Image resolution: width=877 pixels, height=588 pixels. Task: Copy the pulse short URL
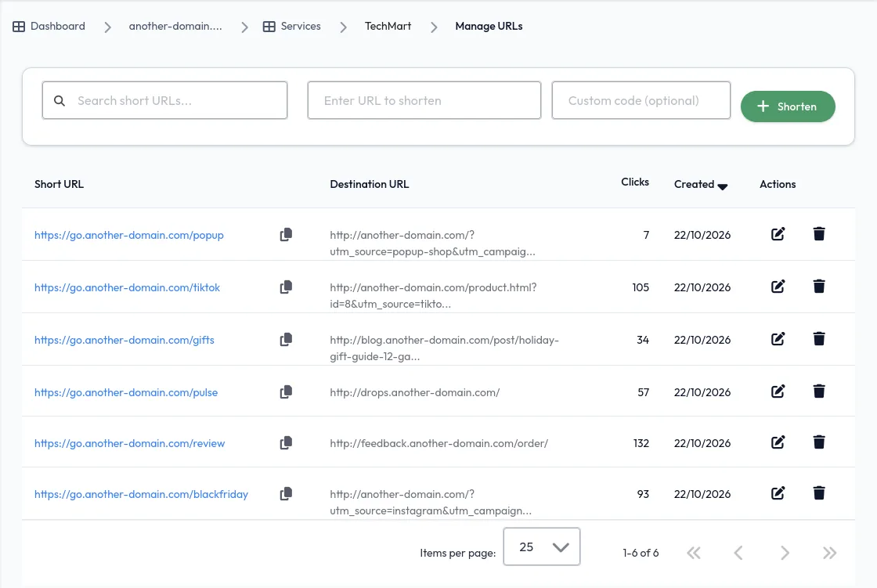coord(286,391)
